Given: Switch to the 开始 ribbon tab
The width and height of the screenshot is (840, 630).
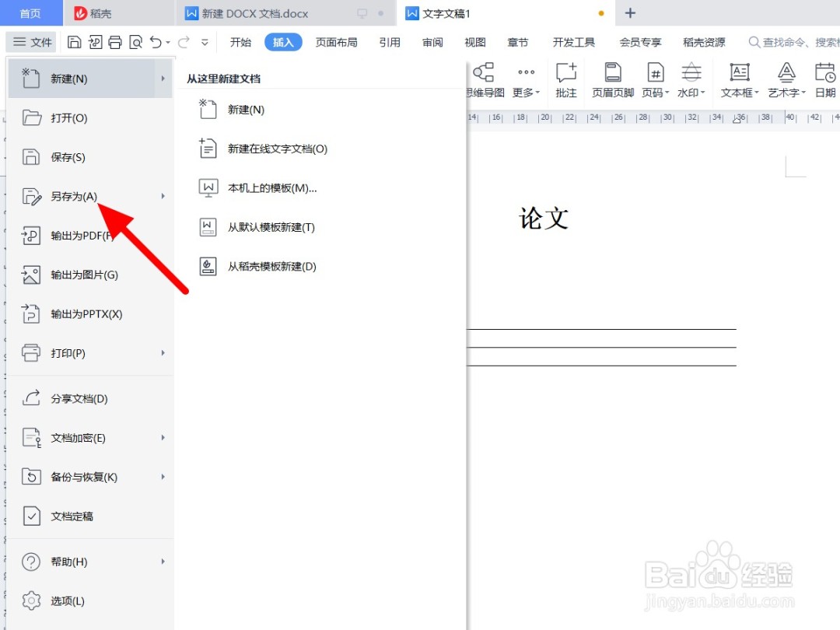Looking at the screenshot, I should pos(240,42).
